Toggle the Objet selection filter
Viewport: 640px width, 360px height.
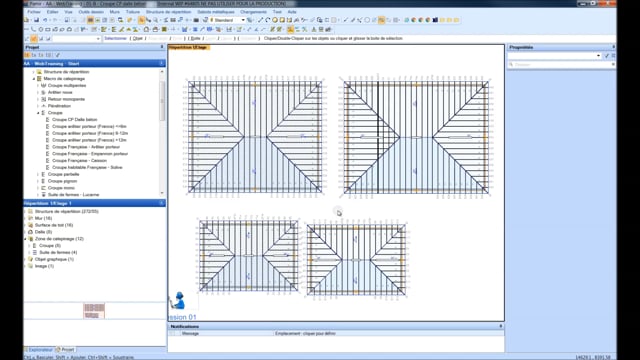(138, 38)
